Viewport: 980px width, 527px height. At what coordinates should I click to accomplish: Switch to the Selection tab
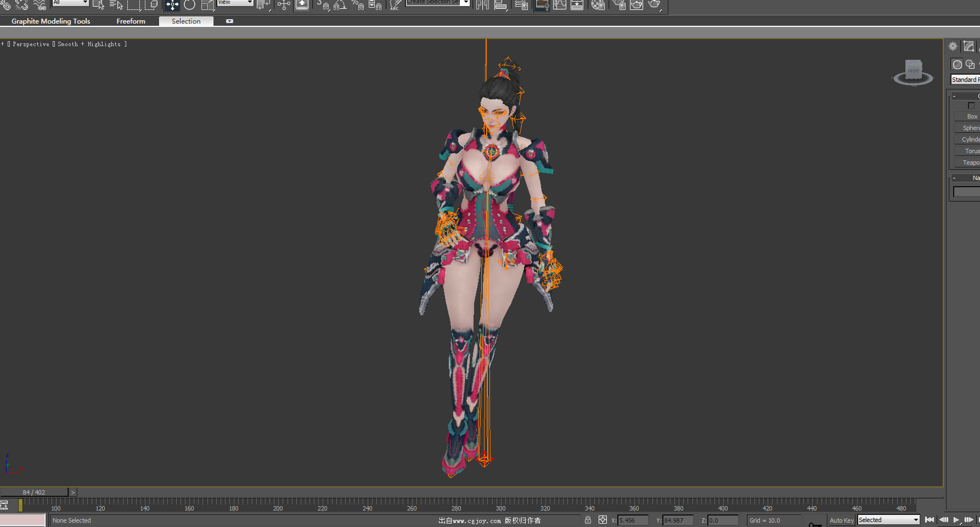click(186, 21)
